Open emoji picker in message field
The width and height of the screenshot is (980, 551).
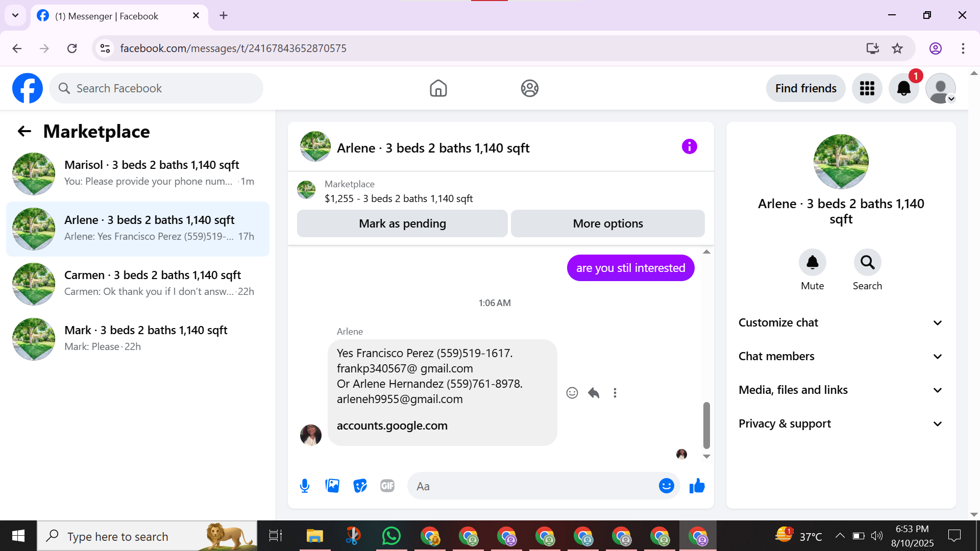(666, 486)
